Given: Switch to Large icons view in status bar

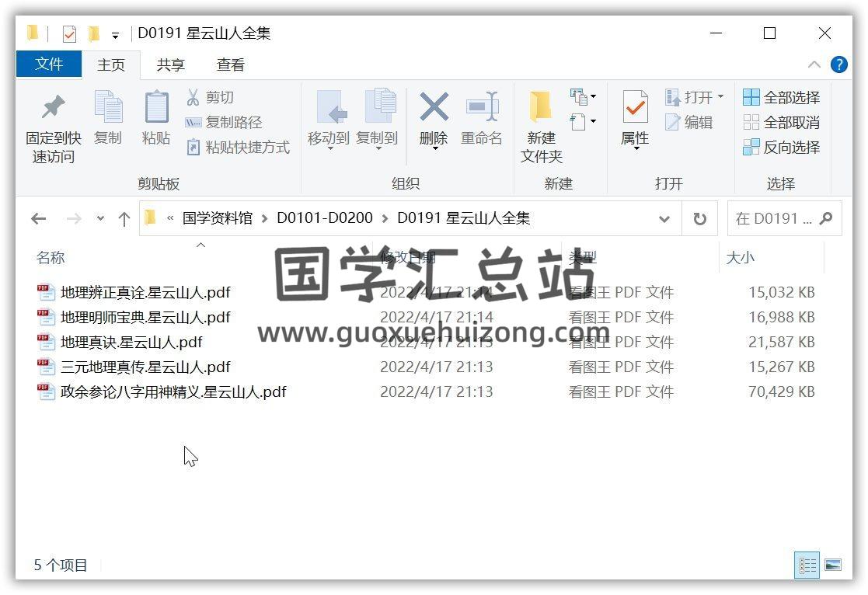Looking at the screenshot, I should point(832,565).
